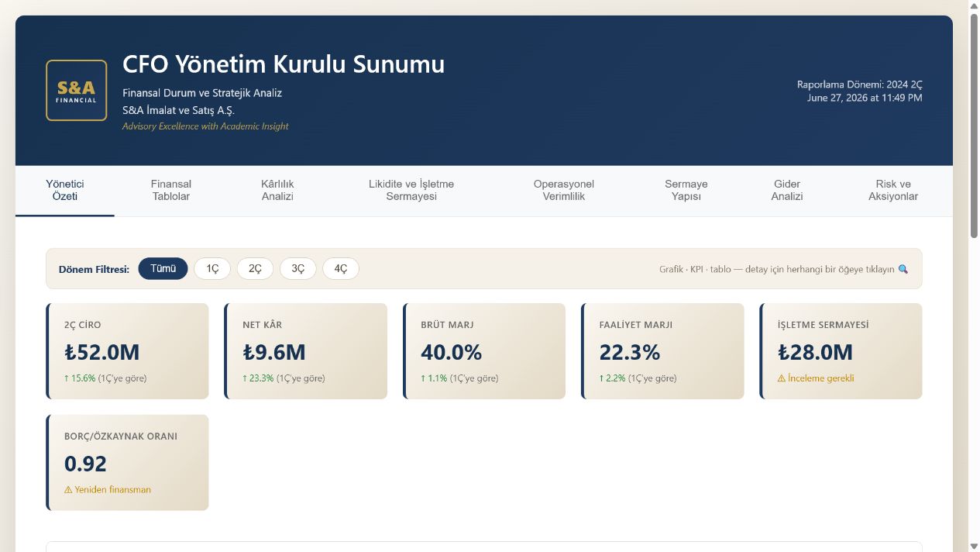Click the Raporlama Dönemi: 2024 2Ç text
The height and width of the screenshot is (552, 980).
(860, 85)
